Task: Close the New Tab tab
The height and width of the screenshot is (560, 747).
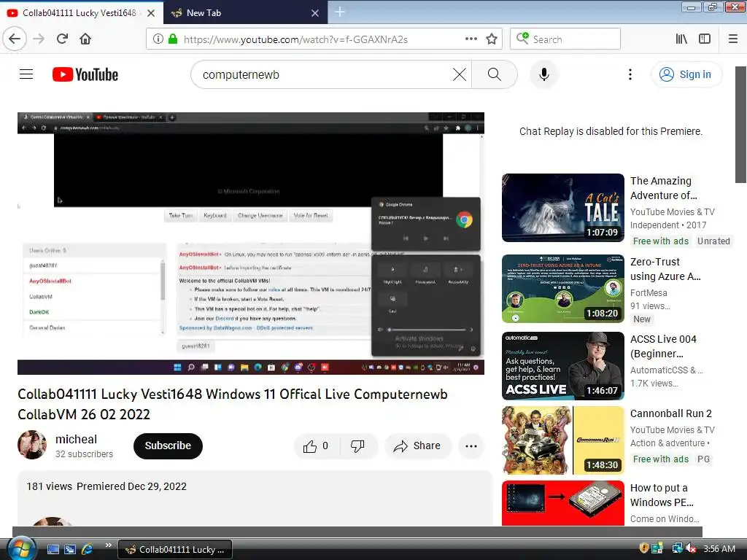Action: (315, 13)
